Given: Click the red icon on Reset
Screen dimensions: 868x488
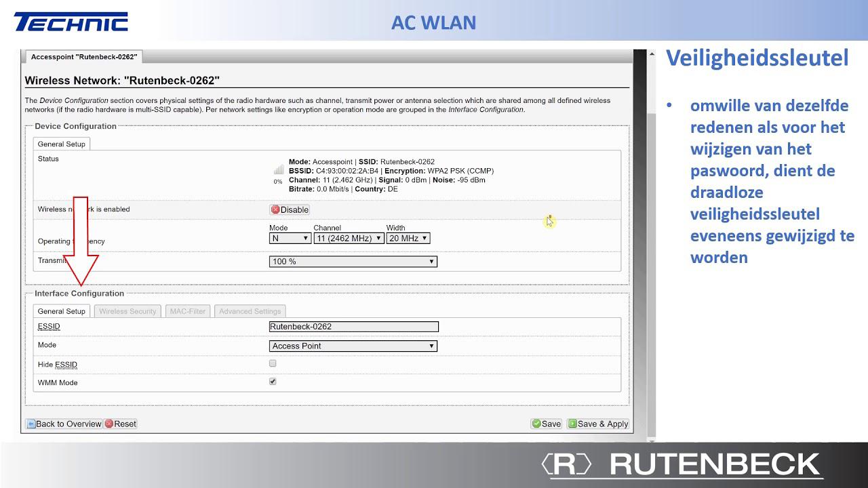Looking at the screenshot, I should click(x=109, y=424).
